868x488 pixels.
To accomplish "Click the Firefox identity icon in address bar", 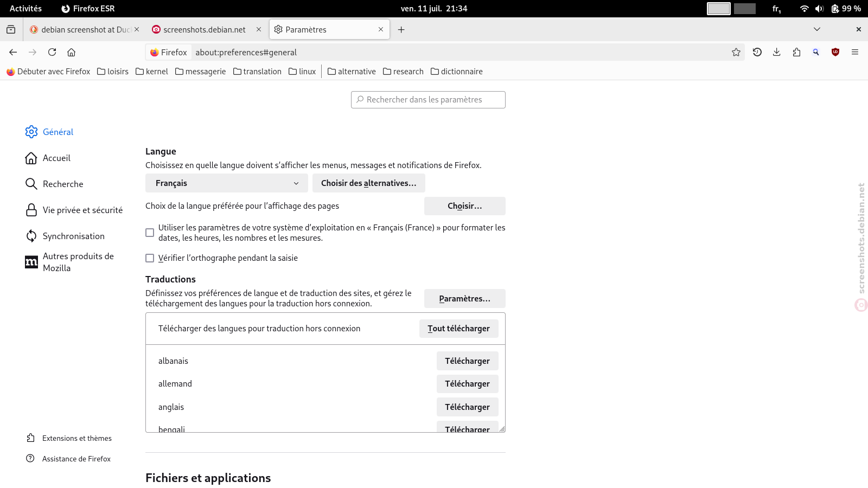I will pos(169,52).
